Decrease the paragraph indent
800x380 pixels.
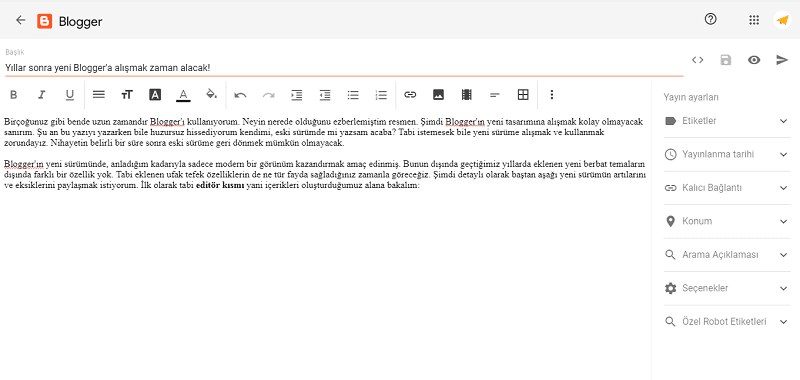coord(325,95)
